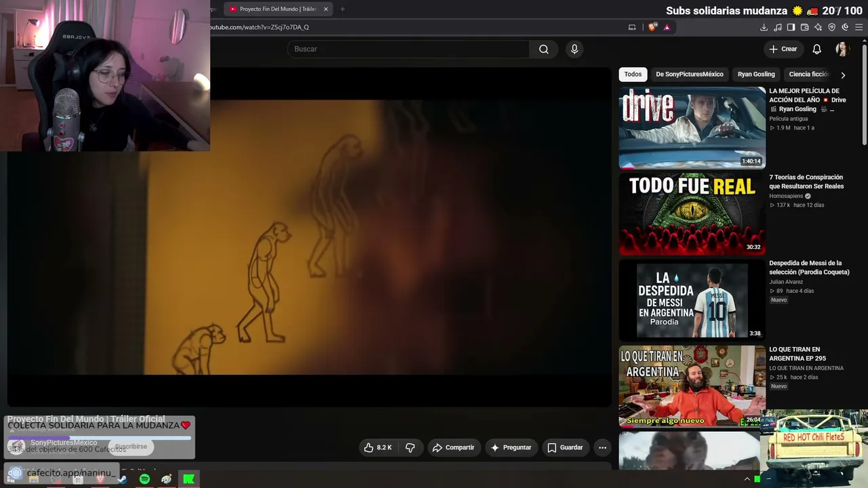Viewport: 868px width, 488px height.
Task: Open the browser downloads icon
Action: [x=764, y=27]
